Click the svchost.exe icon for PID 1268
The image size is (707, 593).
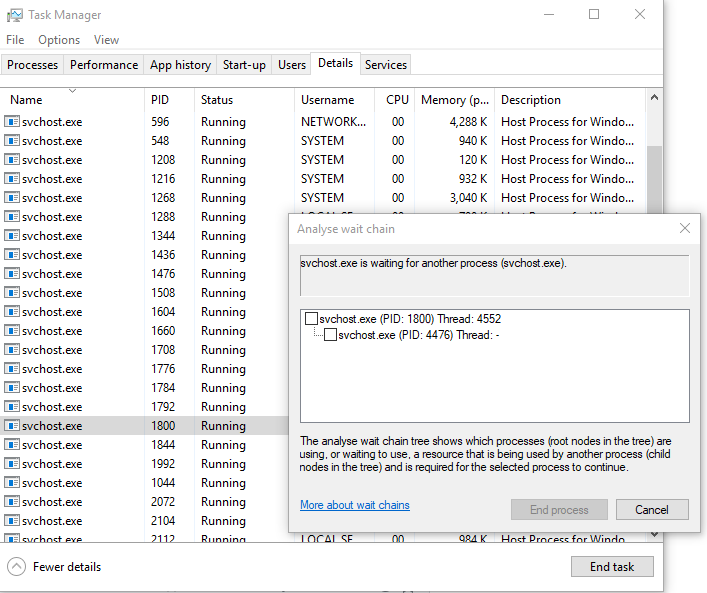pyautogui.click(x=12, y=198)
